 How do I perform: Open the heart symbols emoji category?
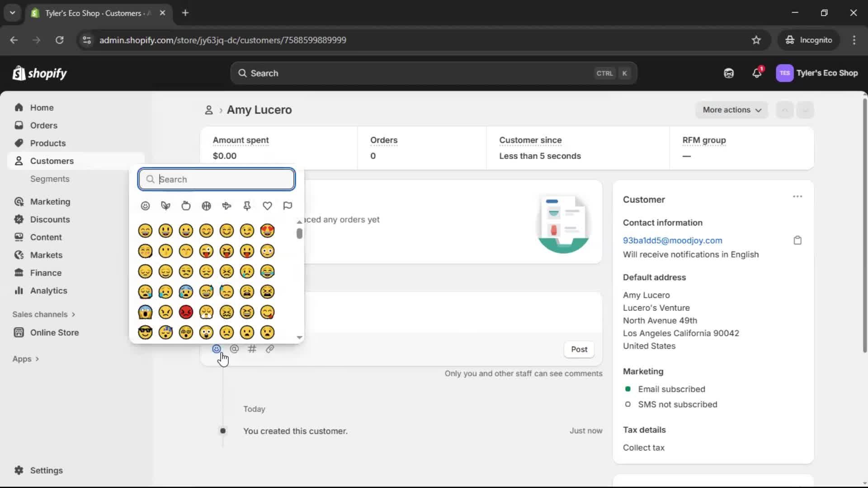[267, 206]
